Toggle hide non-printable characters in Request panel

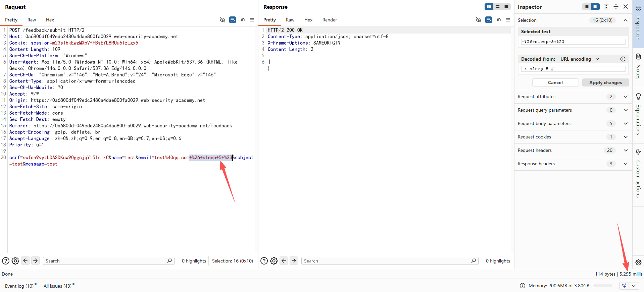point(222,20)
